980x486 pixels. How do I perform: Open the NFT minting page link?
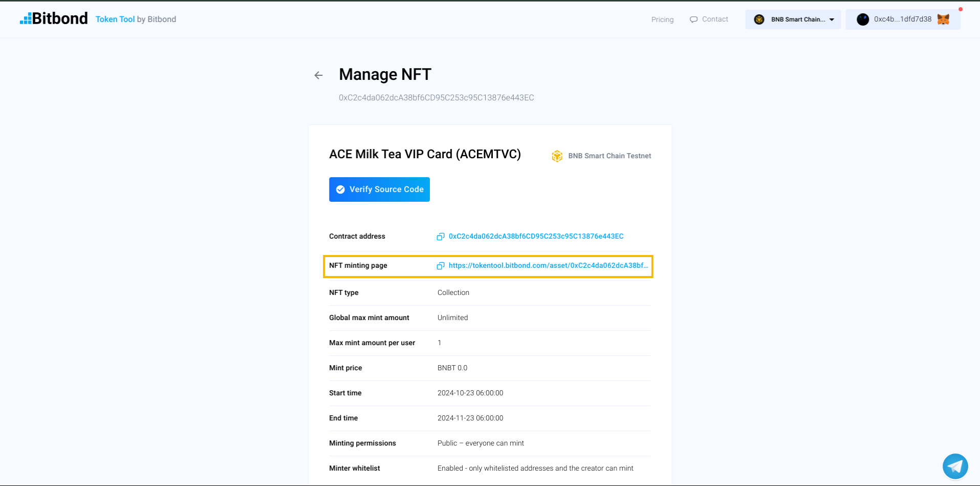(x=548, y=265)
